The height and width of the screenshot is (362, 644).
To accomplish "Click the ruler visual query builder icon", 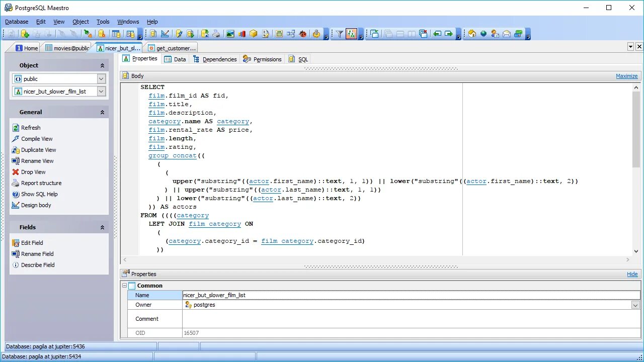I will (165, 34).
